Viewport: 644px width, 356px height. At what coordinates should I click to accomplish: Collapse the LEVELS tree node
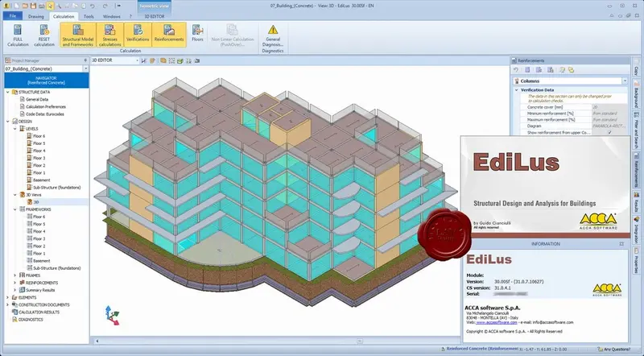(x=15, y=129)
